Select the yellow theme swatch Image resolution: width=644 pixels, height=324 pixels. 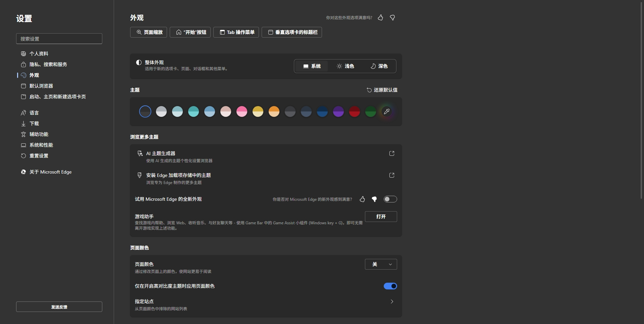tap(258, 111)
